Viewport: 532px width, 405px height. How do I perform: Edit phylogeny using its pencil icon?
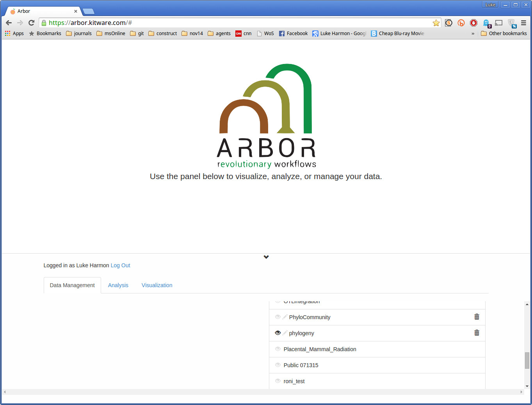(x=285, y=333)
